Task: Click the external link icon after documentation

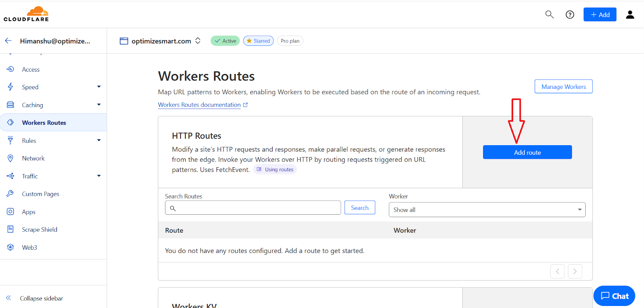Action: [x=246, y=105]
